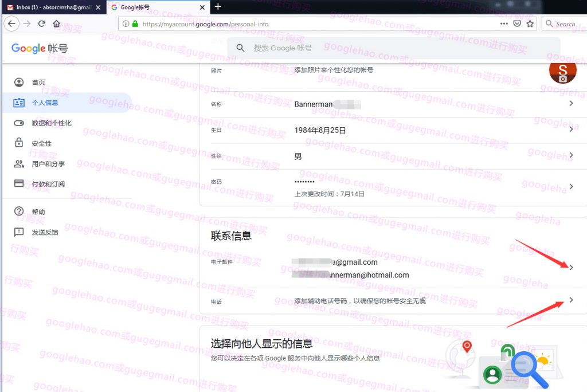Open page actions three-dots menu
The image size is (587, 392).
coord(504,23)
